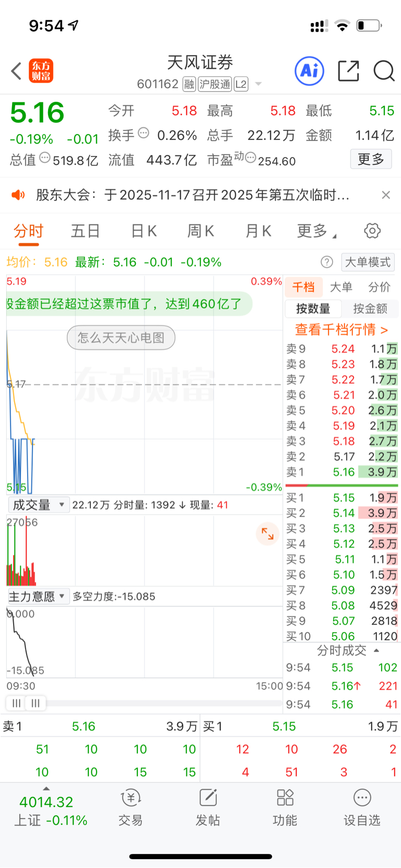Viewport: 401px width, 868px height.
Task: Tap the info icon next to 换手
Action: [x=144, y=133]
